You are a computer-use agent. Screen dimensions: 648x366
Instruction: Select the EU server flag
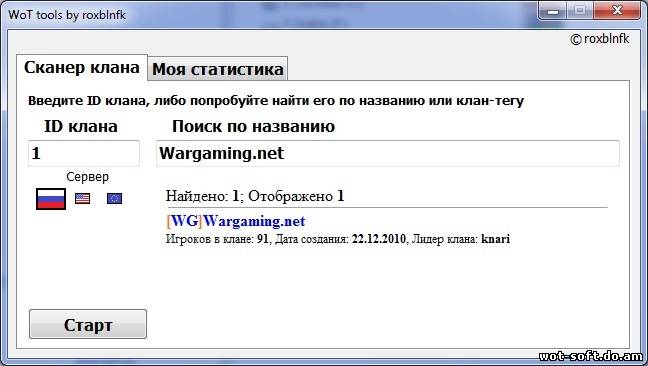click(114, 199)
